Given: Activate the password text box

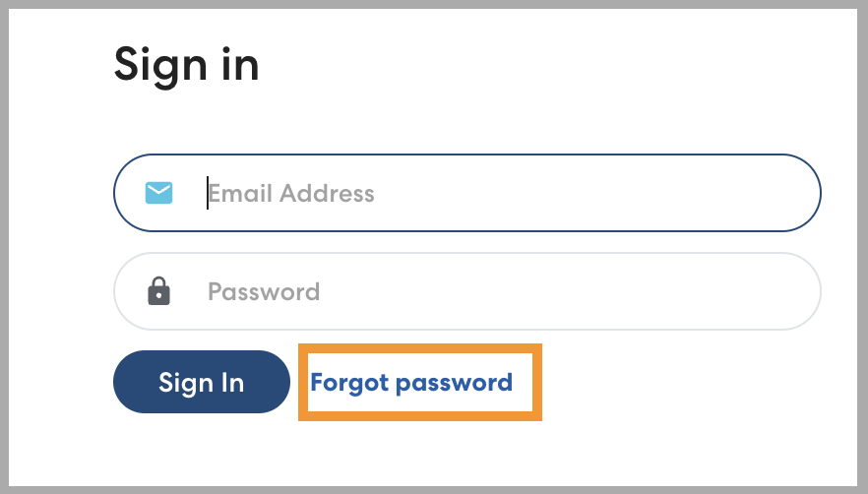Looking at the screenshot, I should point(492,291).
